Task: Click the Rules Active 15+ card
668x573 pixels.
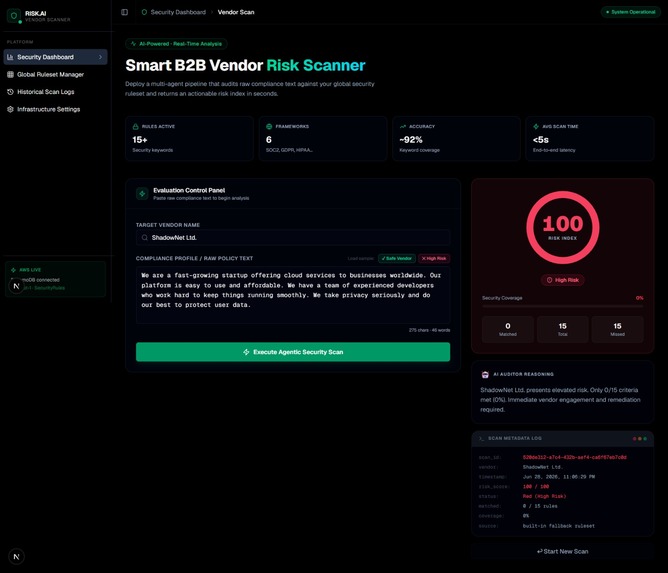Action: 190,138
